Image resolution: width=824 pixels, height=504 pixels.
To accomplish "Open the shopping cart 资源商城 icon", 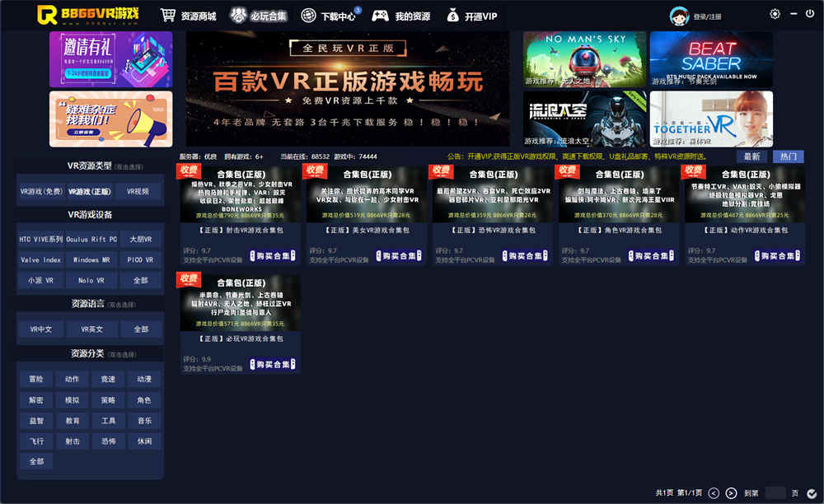I will coord(167,16).
